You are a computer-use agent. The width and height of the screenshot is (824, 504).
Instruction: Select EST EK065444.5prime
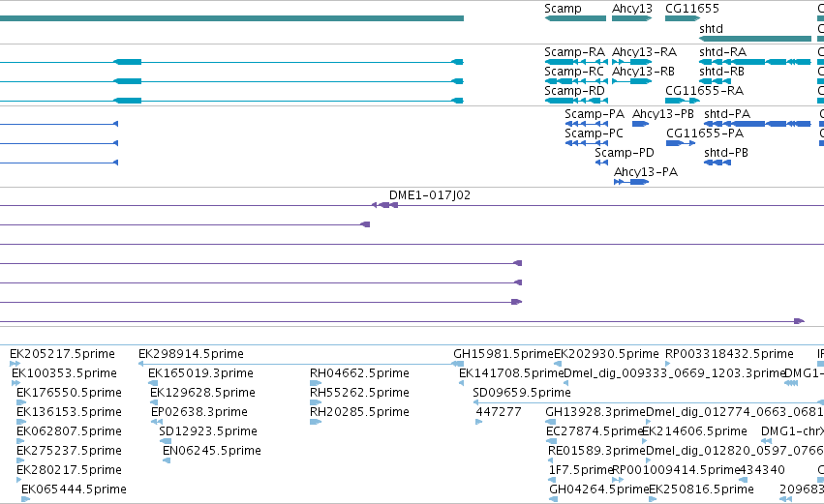[74, 489]
